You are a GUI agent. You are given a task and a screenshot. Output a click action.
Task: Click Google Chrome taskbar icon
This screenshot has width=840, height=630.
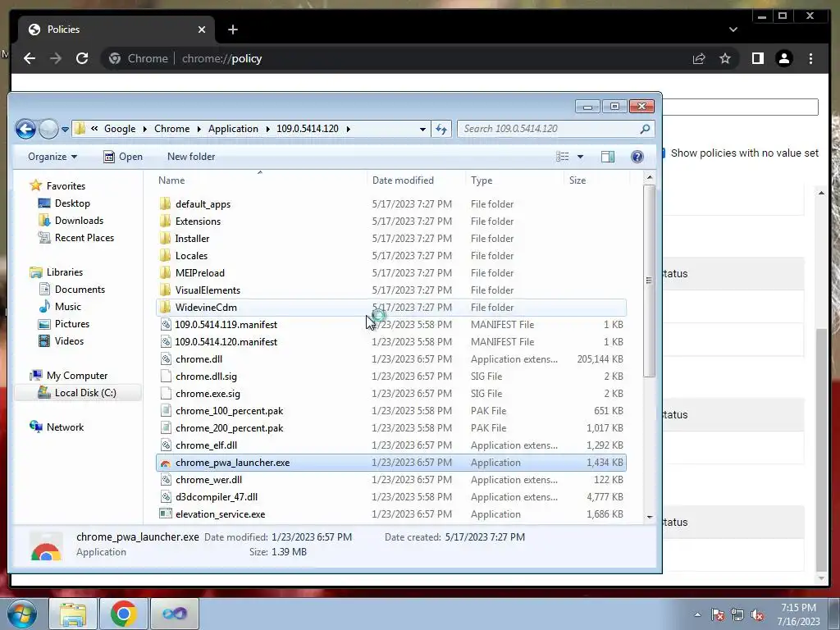coord(123,614)
